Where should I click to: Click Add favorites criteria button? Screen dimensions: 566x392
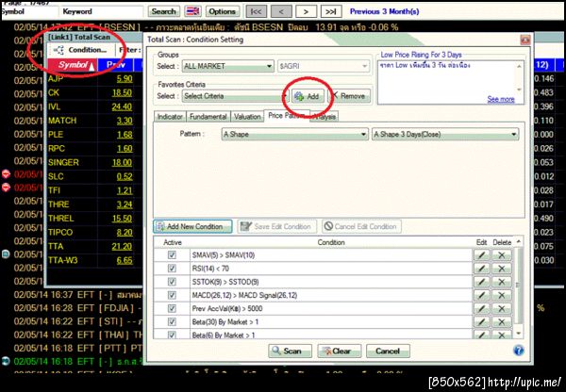tap(308, 96)
